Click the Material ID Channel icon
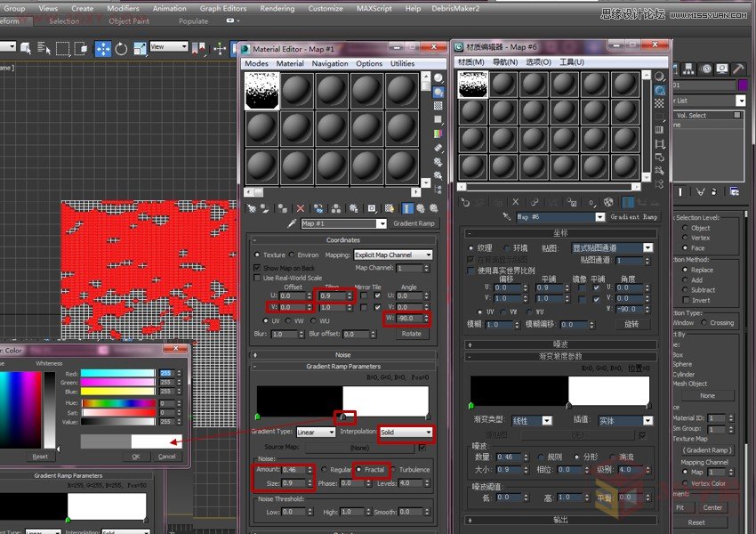 [x=371, y=206]
